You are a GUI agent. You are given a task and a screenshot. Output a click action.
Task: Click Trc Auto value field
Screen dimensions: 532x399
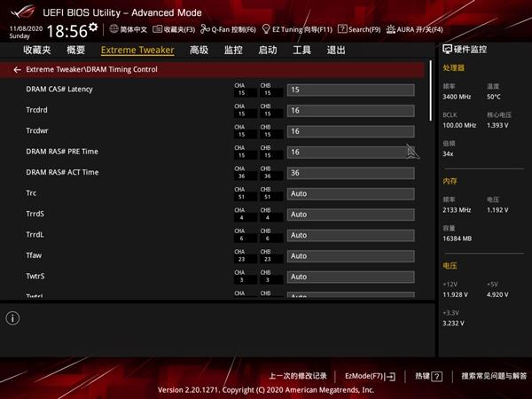(x=351, y=193)
